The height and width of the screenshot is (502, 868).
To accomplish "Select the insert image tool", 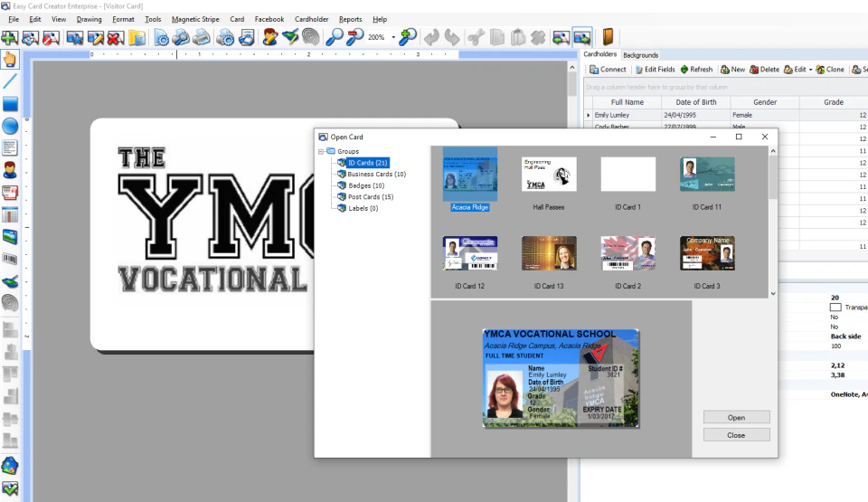I will pyautogui.click(x=10, y=237).
